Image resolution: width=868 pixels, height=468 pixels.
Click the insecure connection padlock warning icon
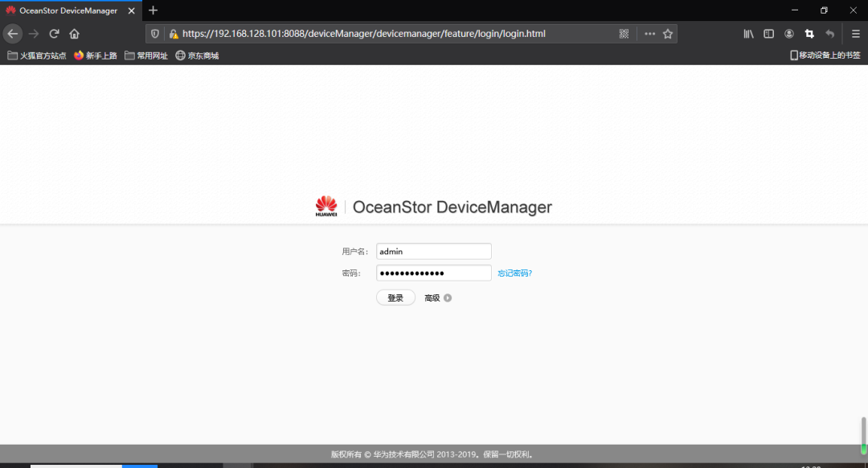(x=174, y=34)
